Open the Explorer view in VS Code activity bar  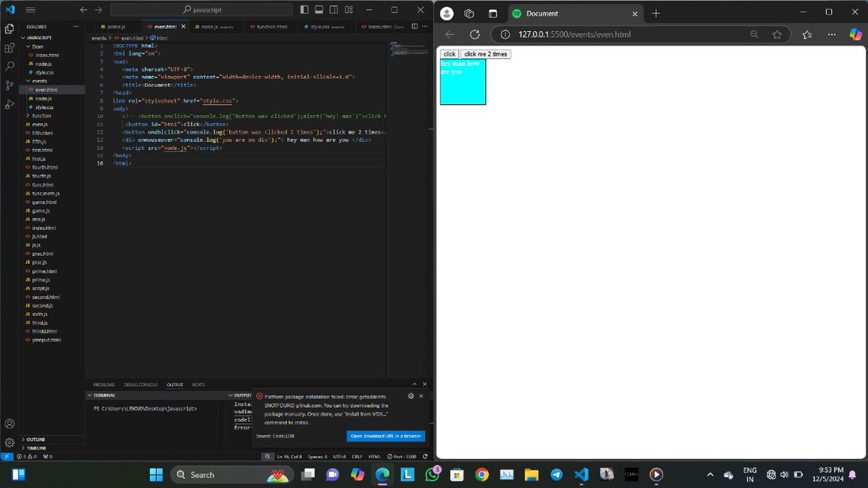click(9, 29)
